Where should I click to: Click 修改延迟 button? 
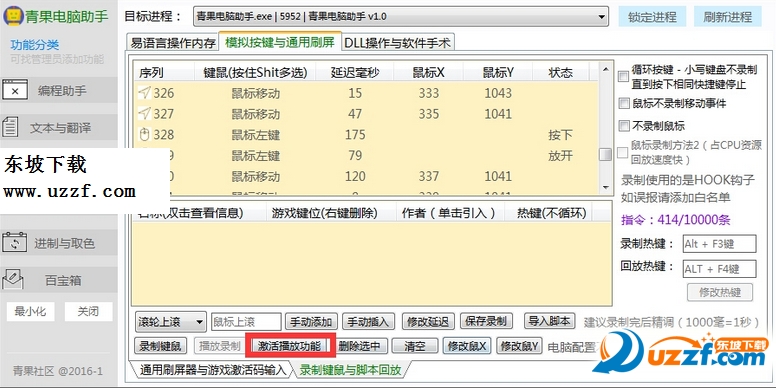tap(428, 322)
